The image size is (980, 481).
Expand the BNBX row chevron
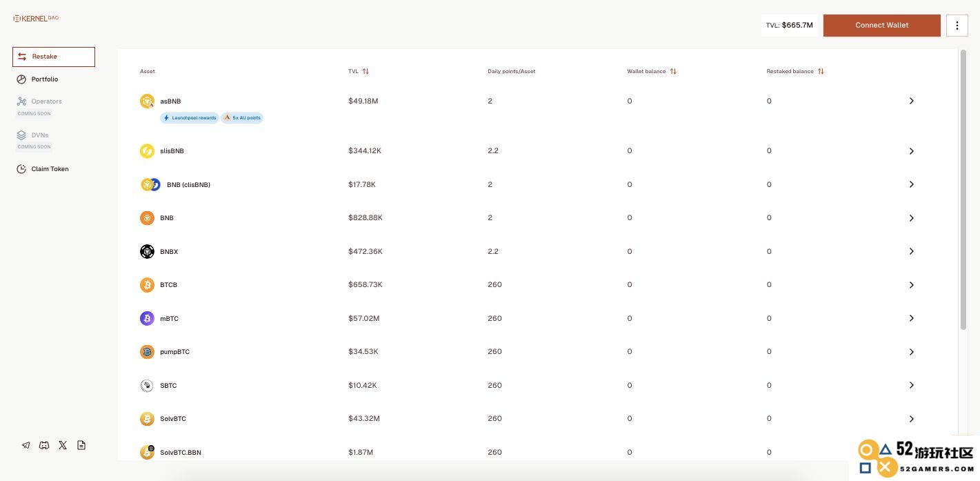point(911,251)
